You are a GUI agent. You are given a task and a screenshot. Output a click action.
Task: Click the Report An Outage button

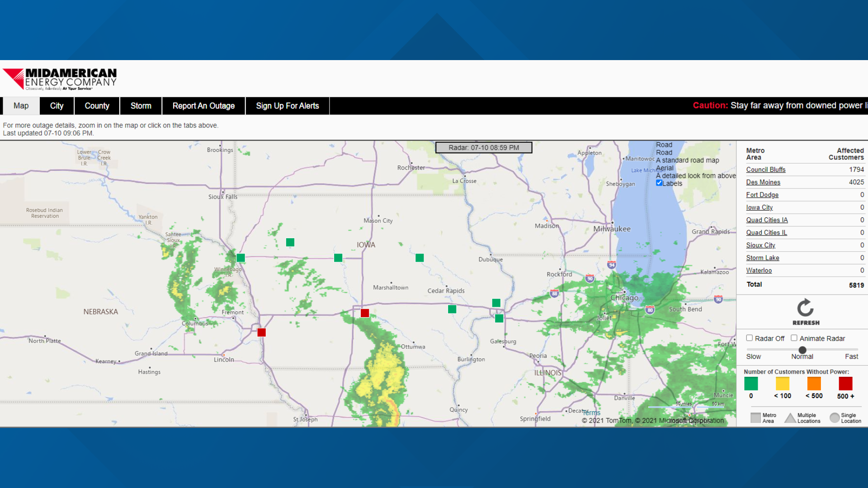pyautogui.click(x=203, y=106)
